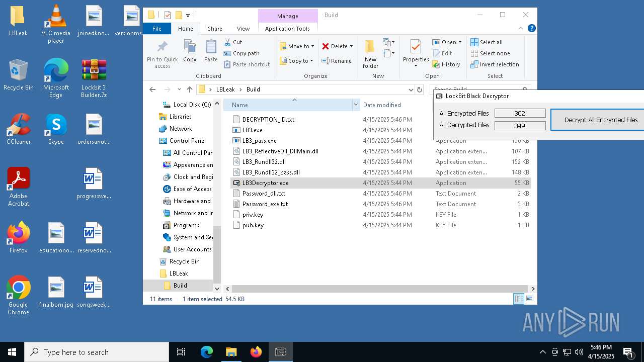644x362 pixels.
Task: Select the LB3.exe file
Action: [252, 130]
